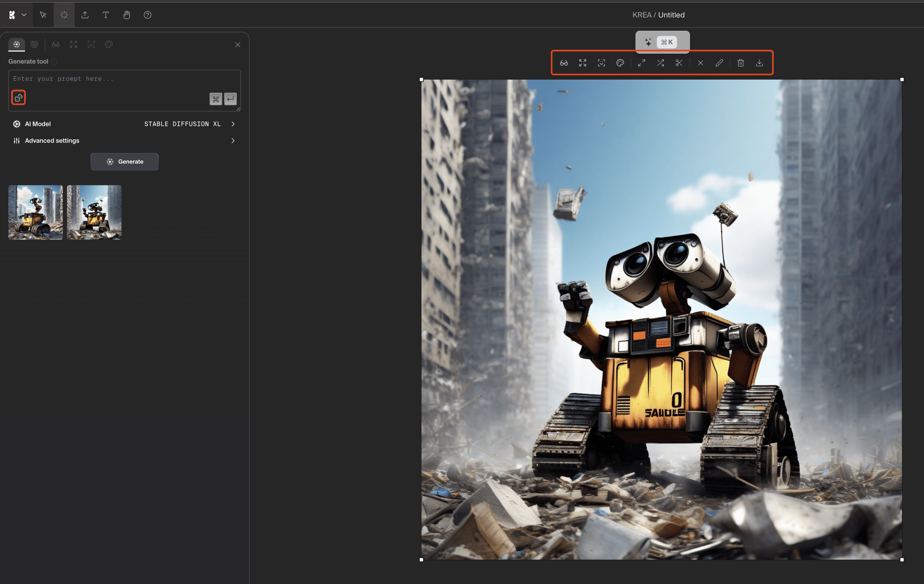Click the image's top-right corner handle
Image resolution: width=924 pixels, height=584 pixels.
(902, 79)
